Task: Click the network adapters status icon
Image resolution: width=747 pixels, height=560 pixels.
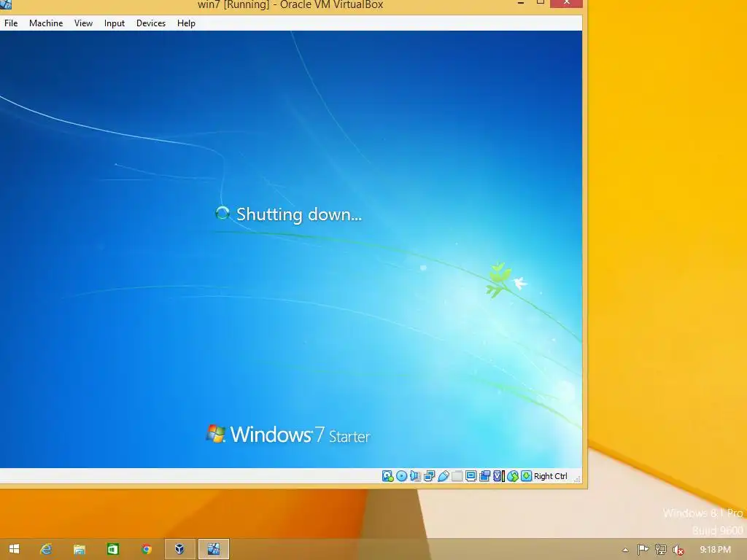Action: click(429, 476)
